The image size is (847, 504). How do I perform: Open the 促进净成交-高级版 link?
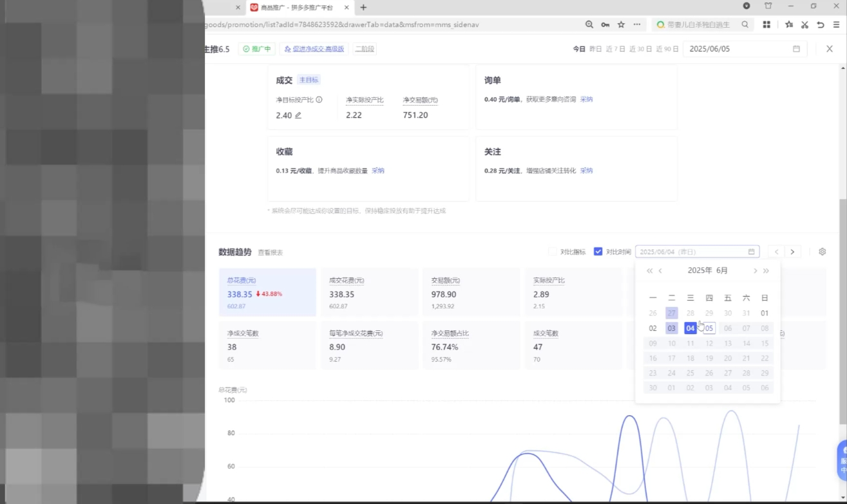(x=314, y=48)
